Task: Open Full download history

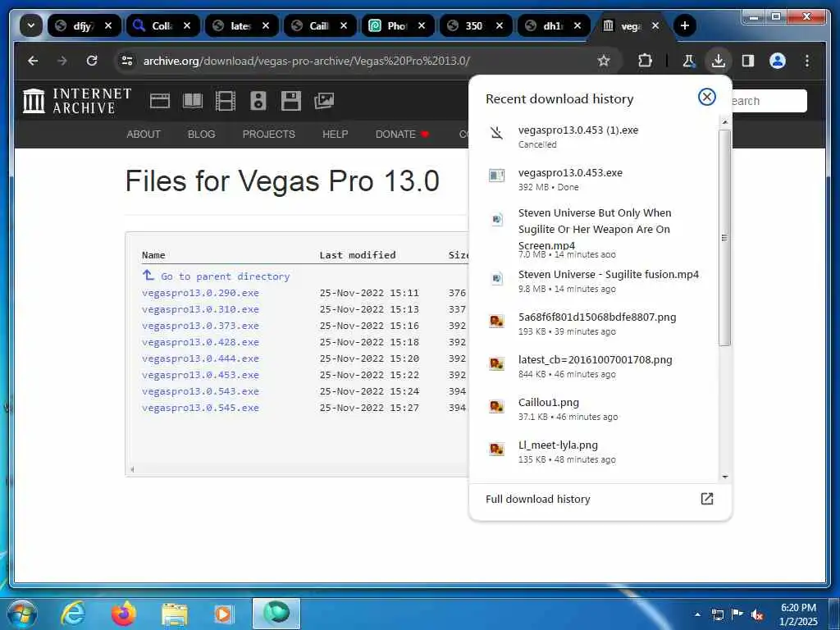Action: [x=600, y=500]
